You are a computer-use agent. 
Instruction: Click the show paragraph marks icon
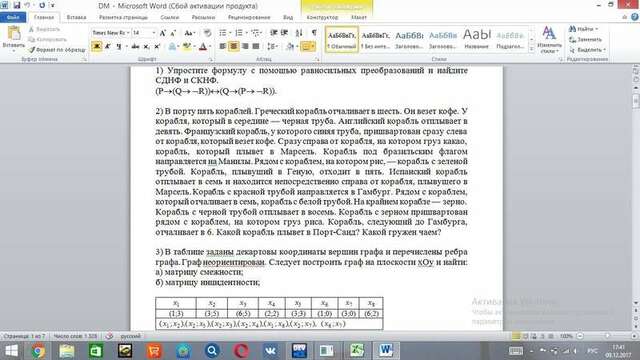pyautogui.click(x=314, y=33)
